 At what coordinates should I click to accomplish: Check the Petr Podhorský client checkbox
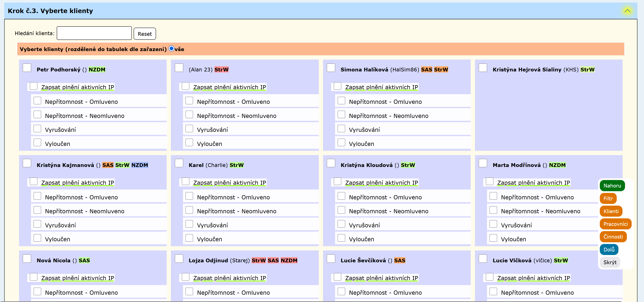click(27, 68)
